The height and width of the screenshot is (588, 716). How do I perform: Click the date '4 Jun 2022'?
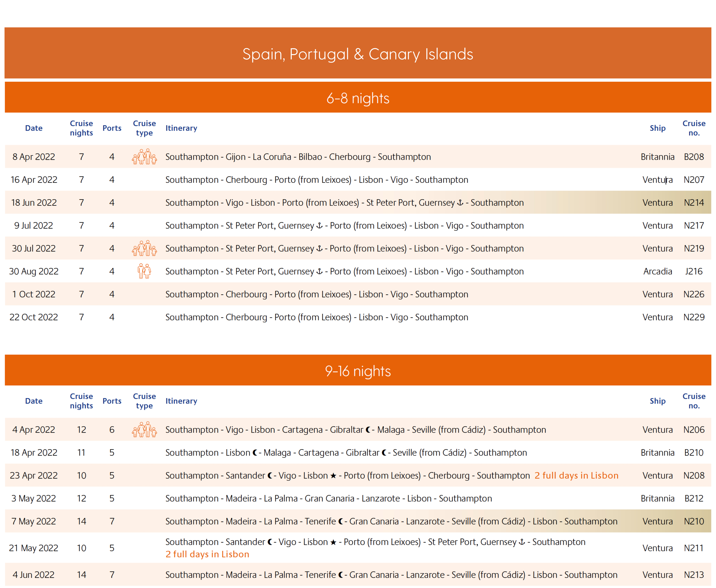tap(33, 575)
